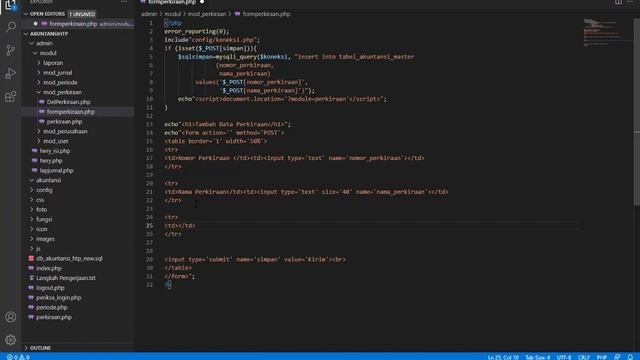Click the notifications bell in status bar
The width and height of the screenshot is (640, 360).
click(x=630, y=357)
